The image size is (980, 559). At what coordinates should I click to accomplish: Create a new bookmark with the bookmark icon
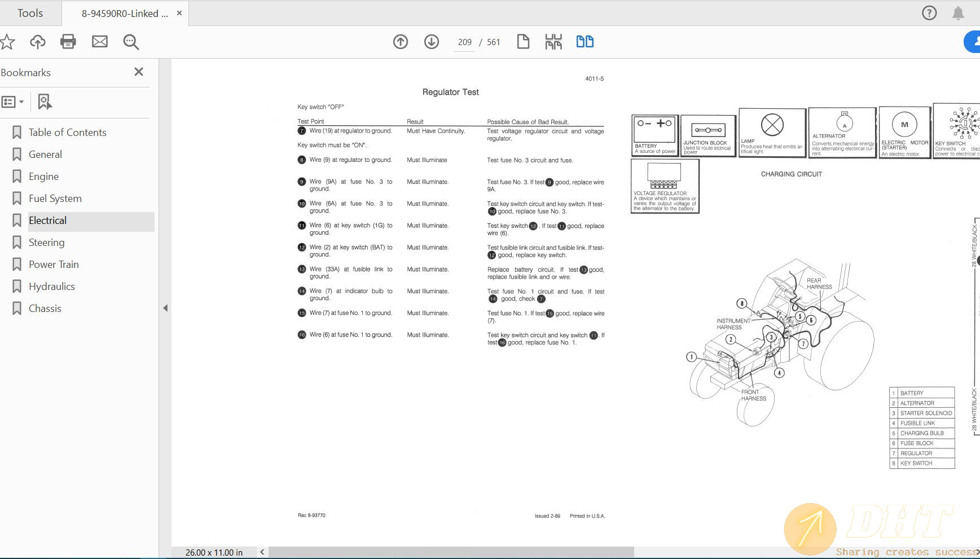(x=45, y=102)
